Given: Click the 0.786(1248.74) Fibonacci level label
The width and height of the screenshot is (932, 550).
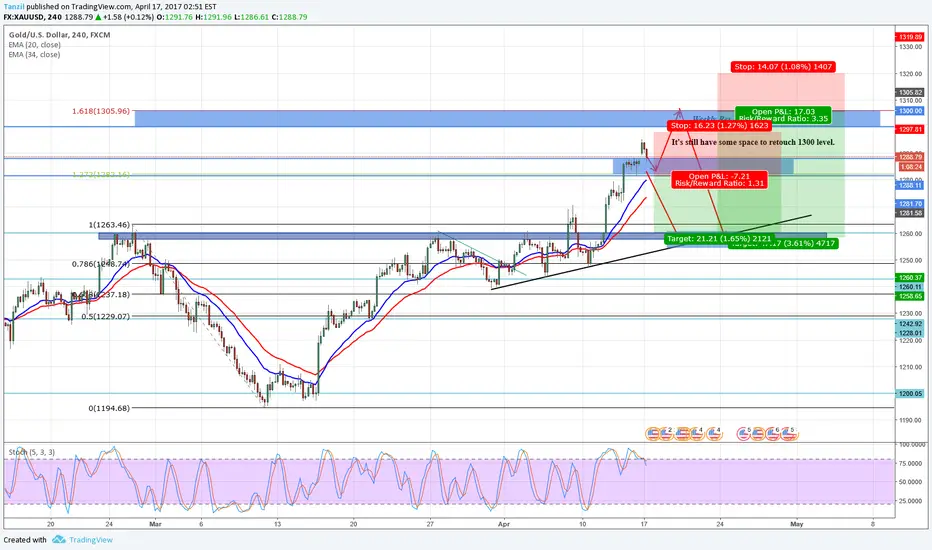Looking at the screenshot, I should tap(100, 263).
